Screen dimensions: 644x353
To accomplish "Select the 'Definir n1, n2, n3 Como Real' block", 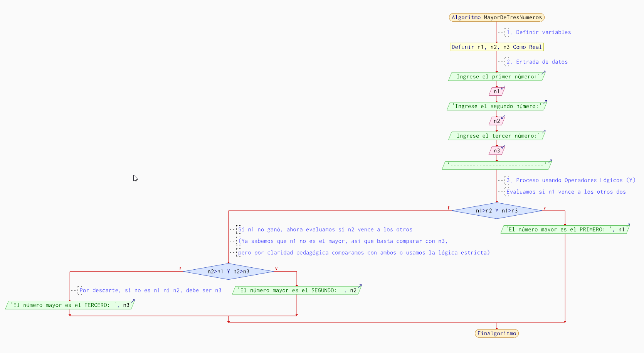I will pyautogui.click(x=496, y=47).
